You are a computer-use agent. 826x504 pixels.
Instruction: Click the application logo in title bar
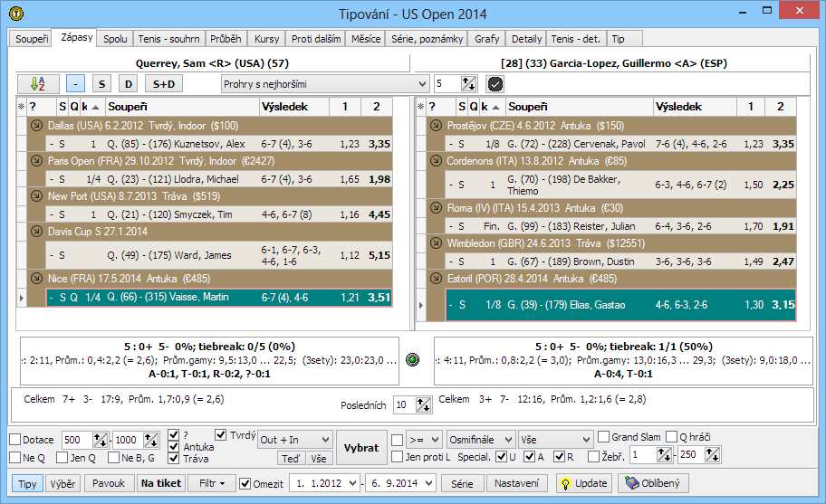(16, 14)
